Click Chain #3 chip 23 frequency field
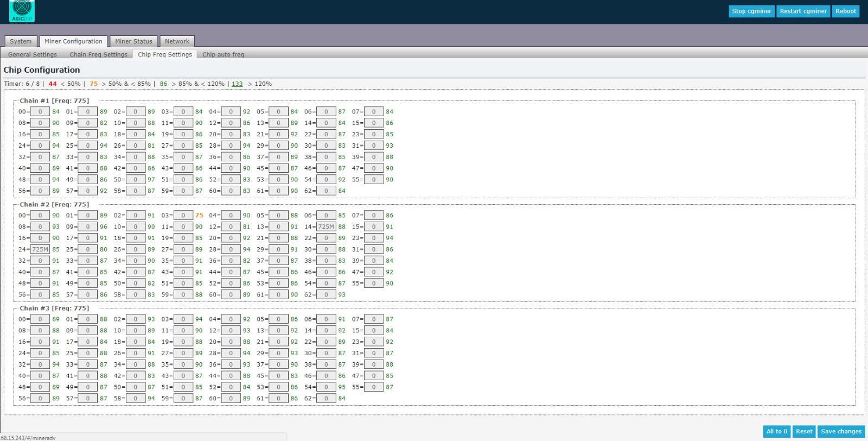The image size is (868, 441). [374, 342]
